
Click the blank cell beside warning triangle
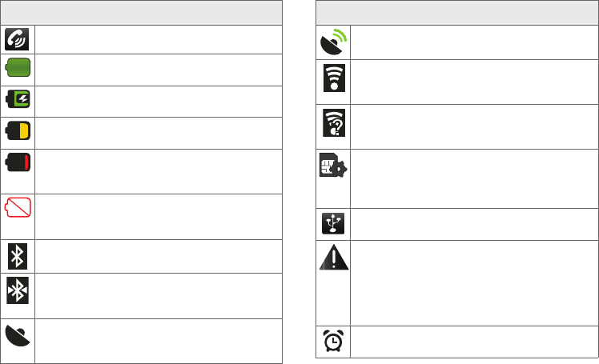coord(474,283)
